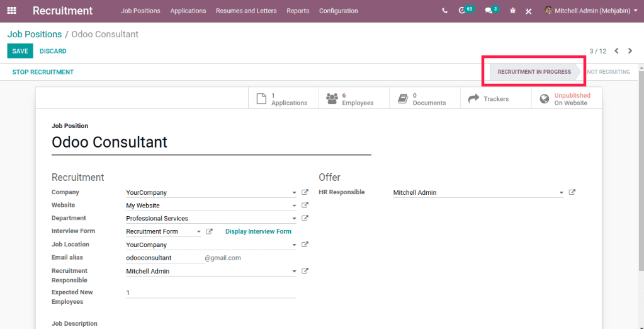Open Company external link icon

tap(305, 192)
